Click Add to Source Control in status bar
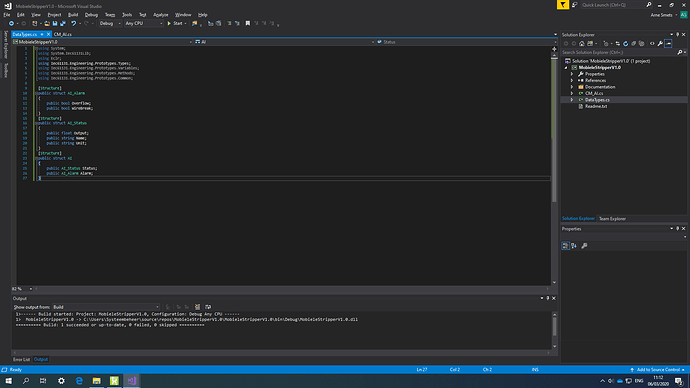This screenshot has width=690, height=388. tap(658, 370)
